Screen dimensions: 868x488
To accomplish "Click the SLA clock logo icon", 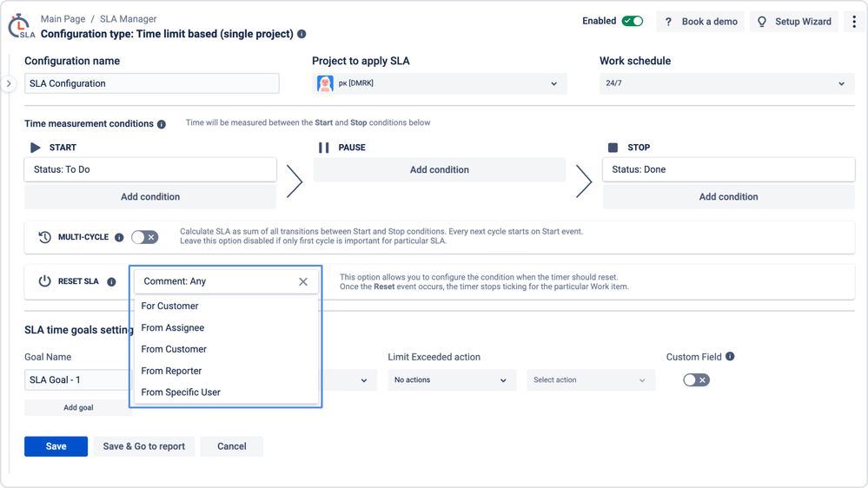I will (x=21, y=27).
